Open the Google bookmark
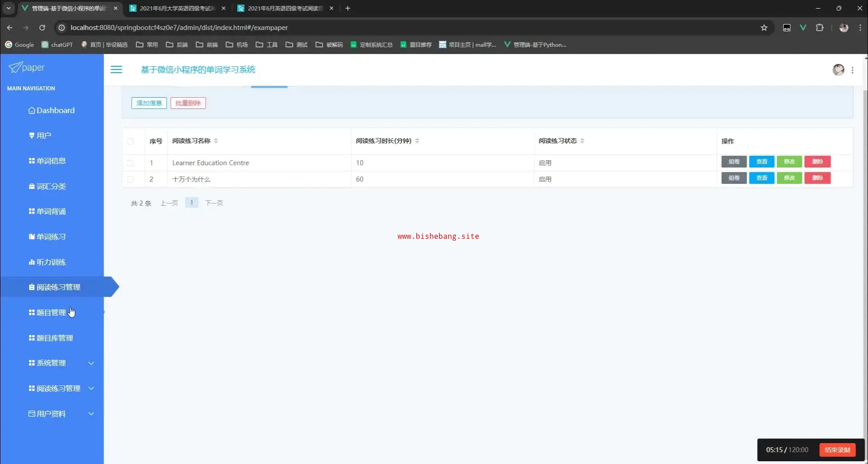The image size is (868, 464). (20, 44)
